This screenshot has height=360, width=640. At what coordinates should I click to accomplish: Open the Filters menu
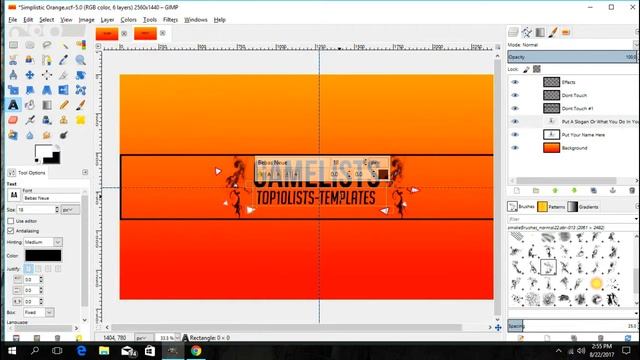click(170, 20)
